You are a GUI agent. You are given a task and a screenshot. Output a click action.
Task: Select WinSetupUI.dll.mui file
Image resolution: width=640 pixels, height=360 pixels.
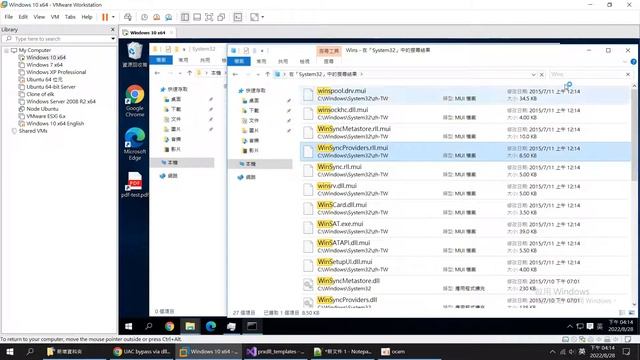(x=465, y=265)
